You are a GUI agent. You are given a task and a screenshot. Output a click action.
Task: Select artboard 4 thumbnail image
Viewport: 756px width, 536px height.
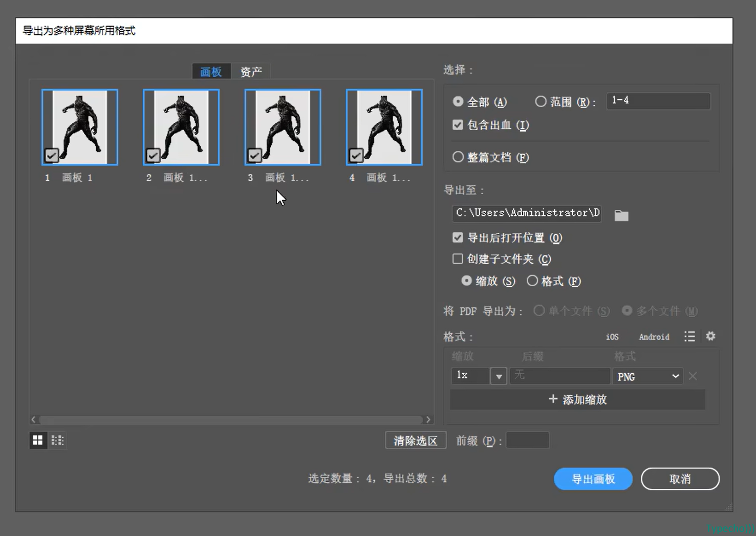coord(384,127)
